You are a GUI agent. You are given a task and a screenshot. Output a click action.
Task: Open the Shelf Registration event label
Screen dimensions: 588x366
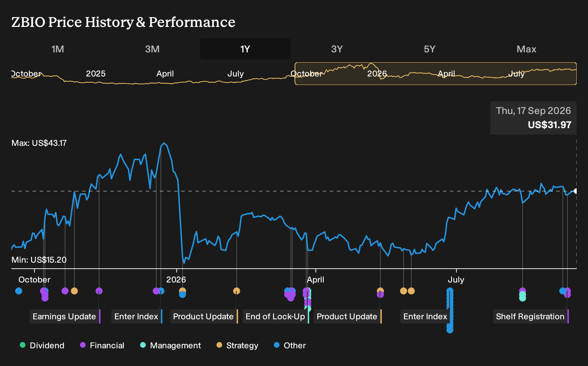[x=530, y=316]
